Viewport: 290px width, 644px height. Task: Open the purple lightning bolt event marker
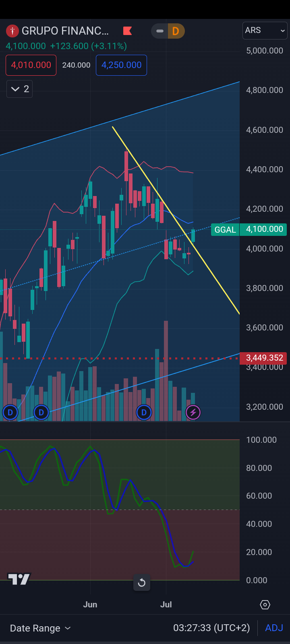click(193, 412)
